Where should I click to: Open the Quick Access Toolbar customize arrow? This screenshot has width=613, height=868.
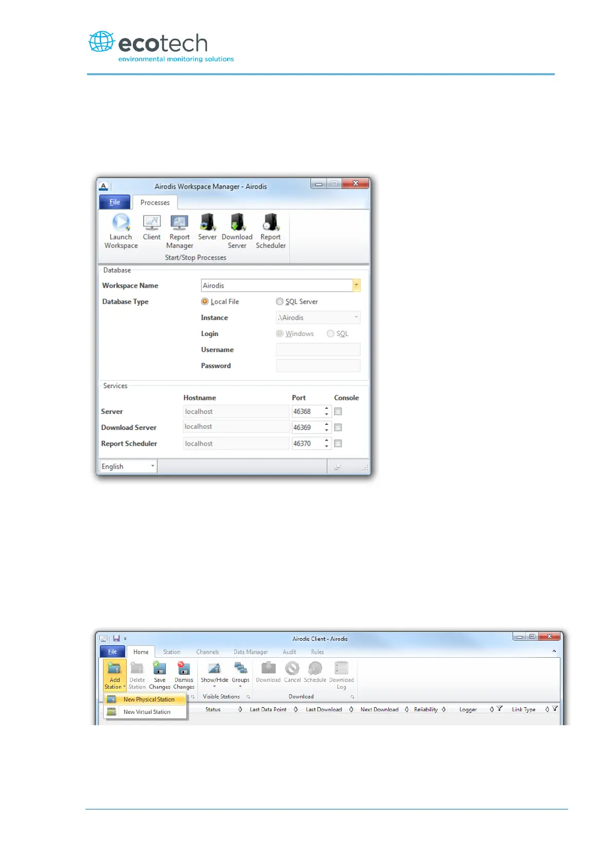pyautogui.click(x=125, y=639)
